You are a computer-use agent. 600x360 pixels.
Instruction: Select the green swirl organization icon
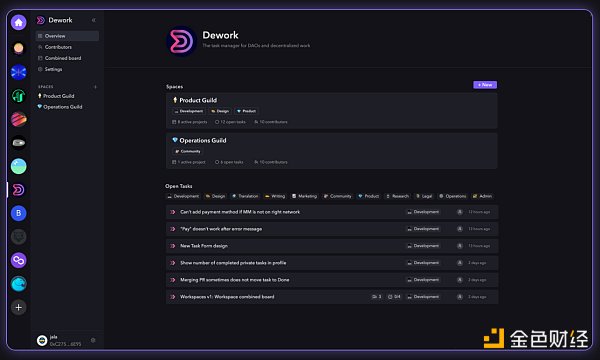point(18,96)
